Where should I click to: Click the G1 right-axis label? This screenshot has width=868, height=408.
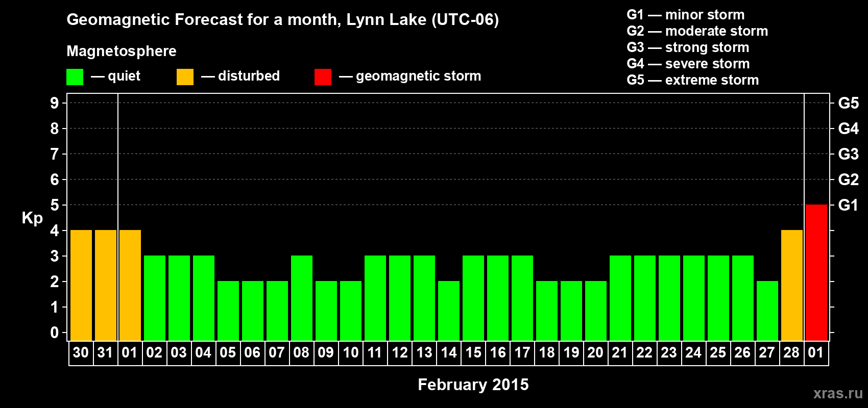point(849,205)
